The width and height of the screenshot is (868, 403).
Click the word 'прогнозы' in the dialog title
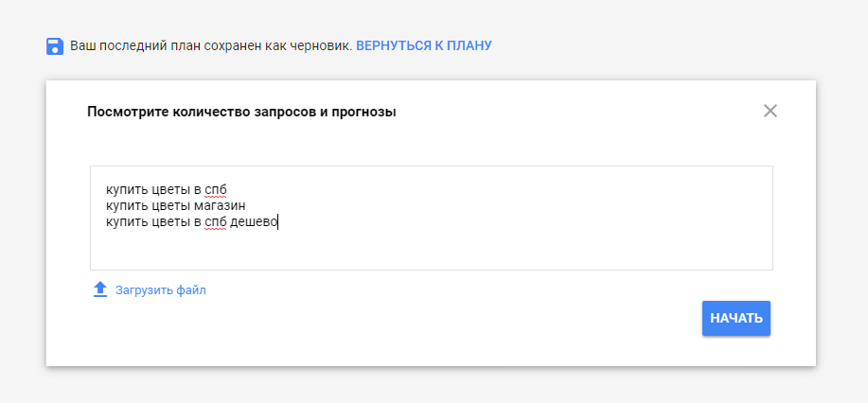point(364,112)
